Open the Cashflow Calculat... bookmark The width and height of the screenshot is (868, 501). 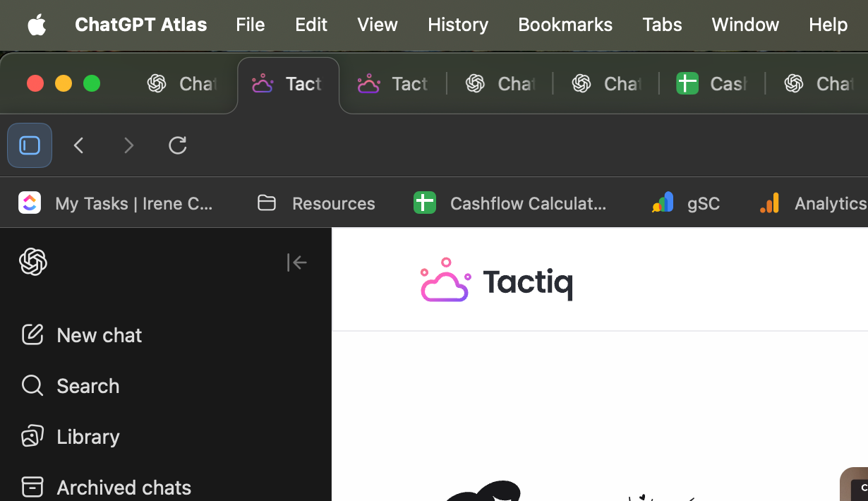pos(510,203)
